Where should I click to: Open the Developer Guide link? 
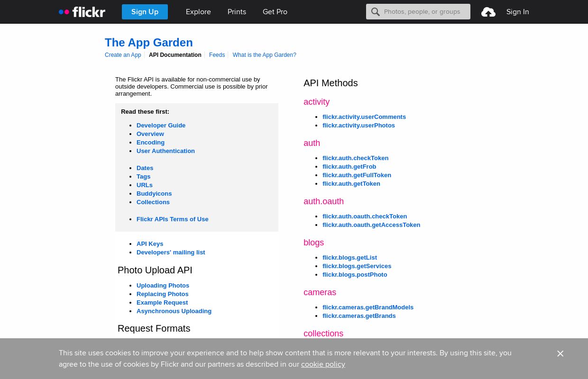click(161, 126)
